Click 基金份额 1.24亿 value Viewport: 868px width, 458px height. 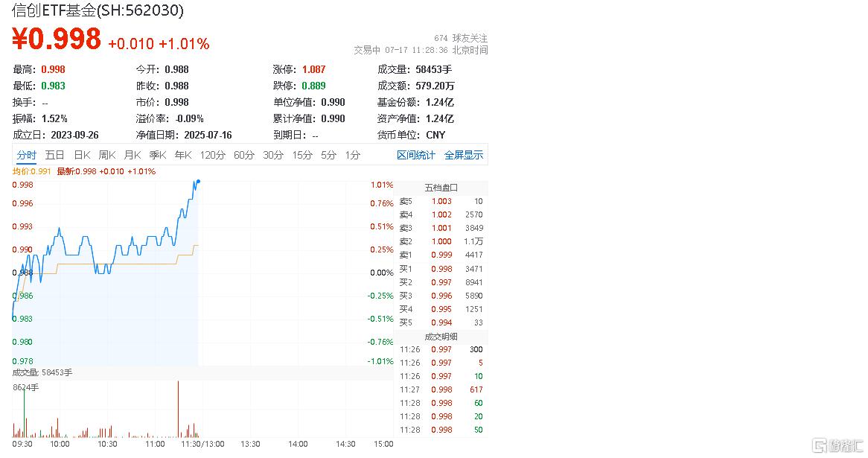pyautogui.click(x=439, y=103)
